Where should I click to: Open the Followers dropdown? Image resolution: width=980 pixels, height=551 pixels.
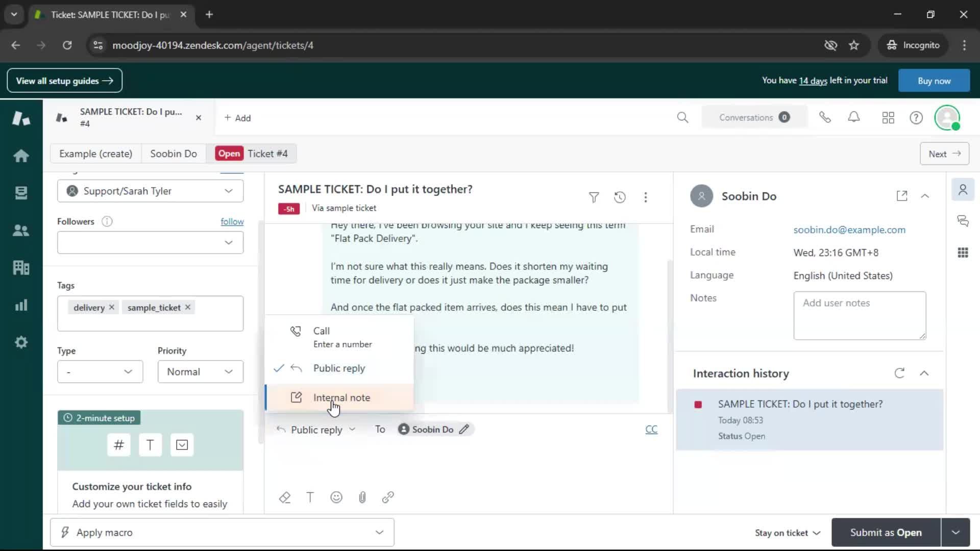pos(150,242)
